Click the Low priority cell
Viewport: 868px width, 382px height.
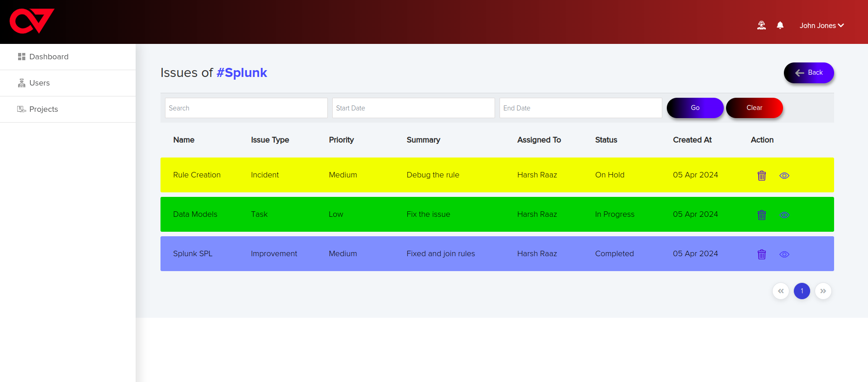tap(336, 214)
